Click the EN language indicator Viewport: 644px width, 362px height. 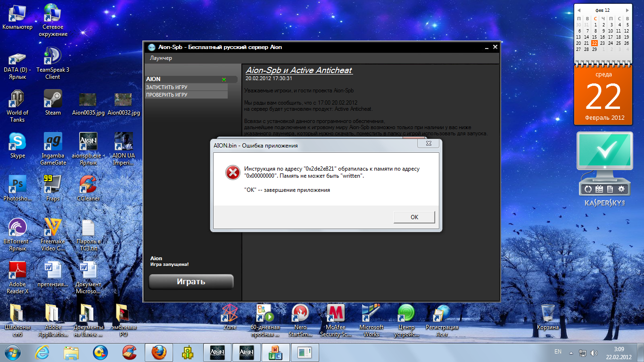click(558, 352)
